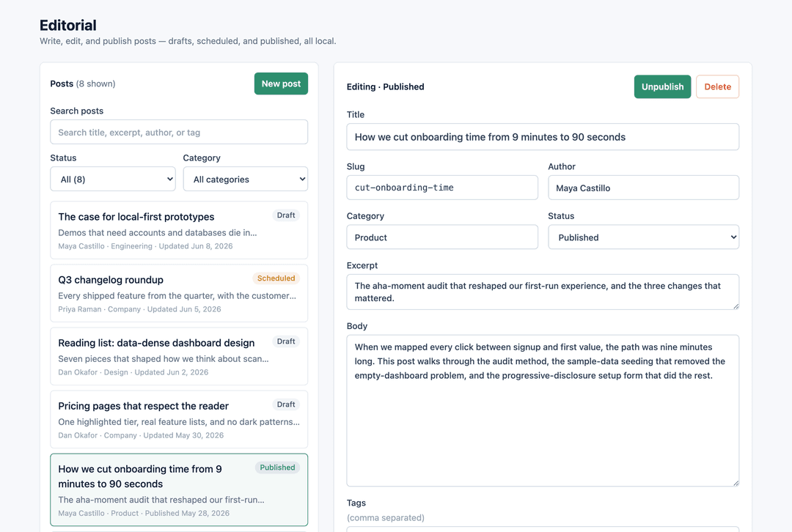Delete the post being edited

(x=717, y=86)
